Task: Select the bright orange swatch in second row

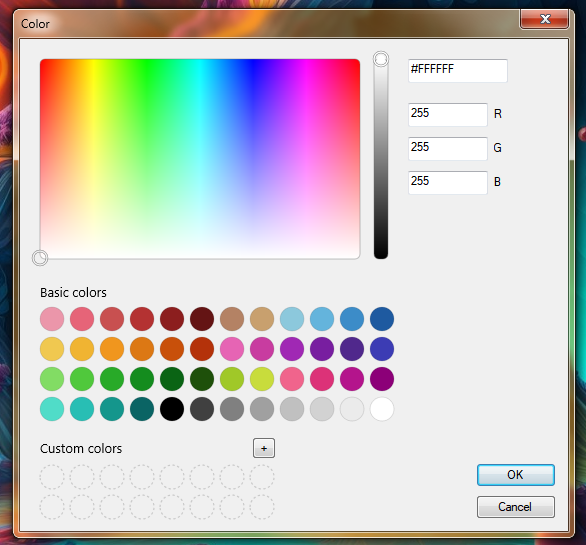Action: [x=112, y=349]
